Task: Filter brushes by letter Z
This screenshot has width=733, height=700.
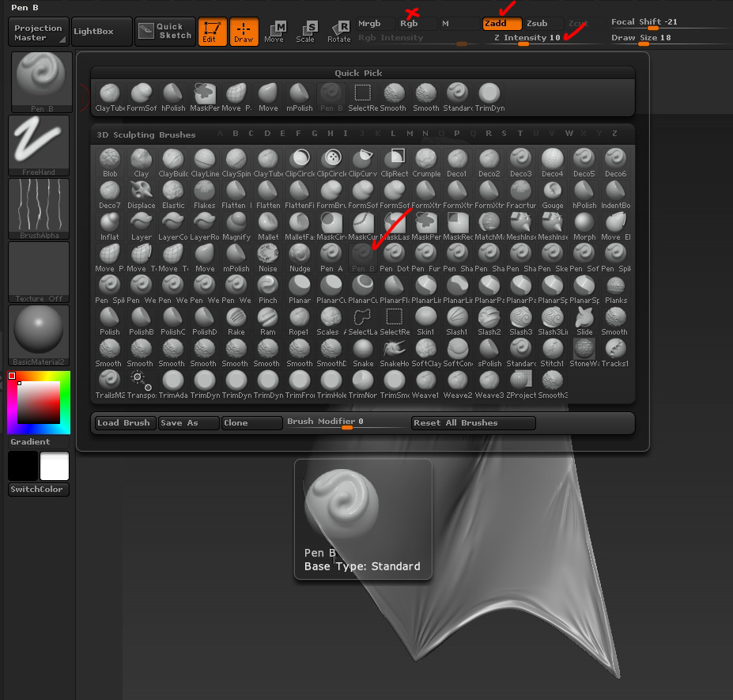Action: coord(614,134)
